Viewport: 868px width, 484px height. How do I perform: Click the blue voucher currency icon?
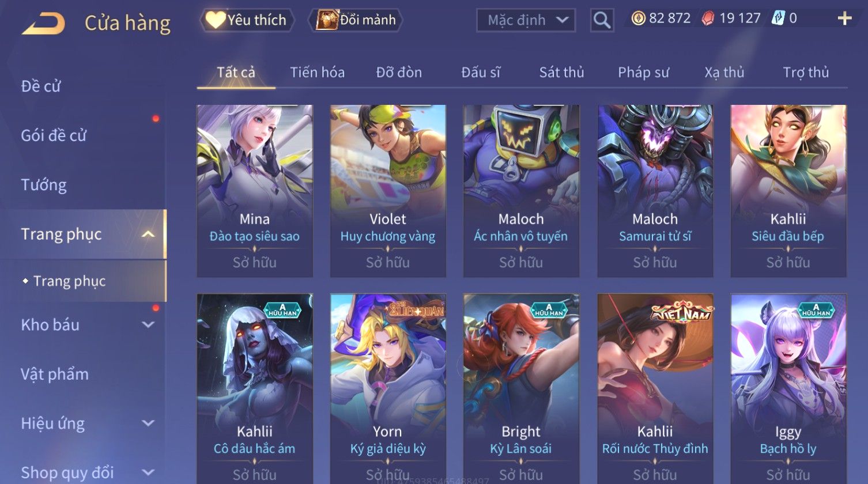778,18
